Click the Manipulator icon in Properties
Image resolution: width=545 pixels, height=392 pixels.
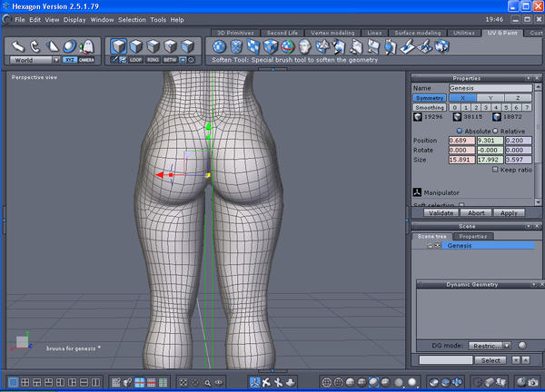[417, 192]
